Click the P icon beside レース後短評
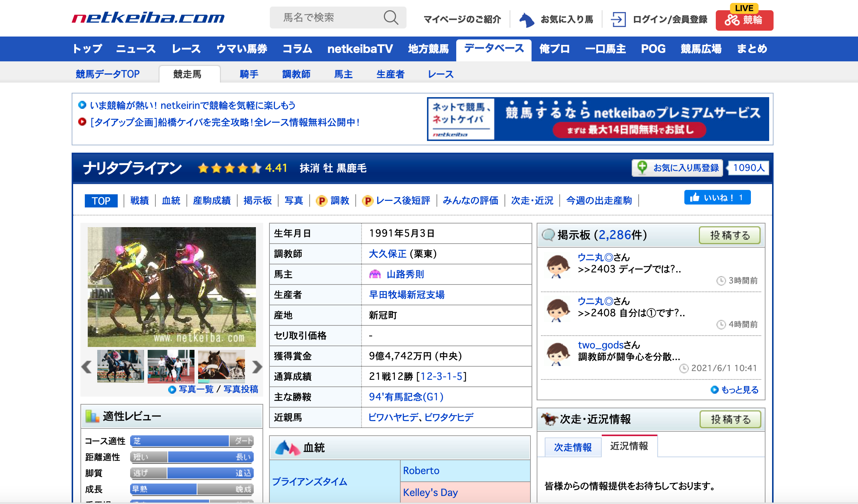 367,201
